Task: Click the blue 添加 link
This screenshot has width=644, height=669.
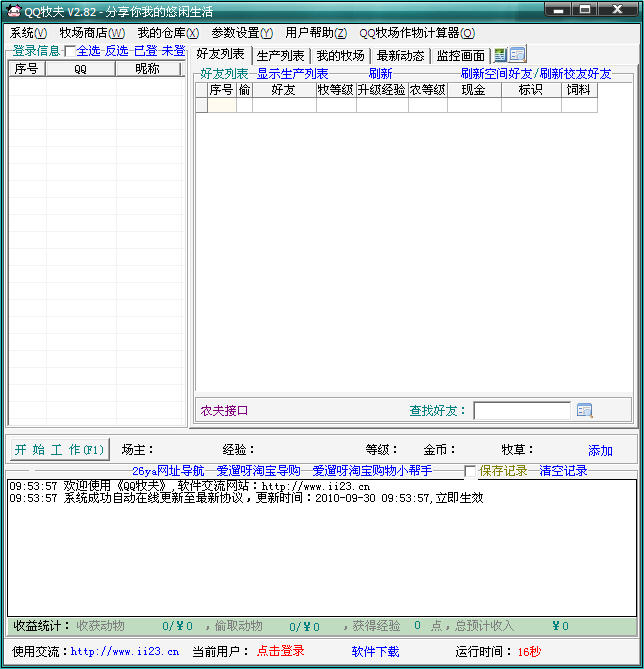Action: 600,450
